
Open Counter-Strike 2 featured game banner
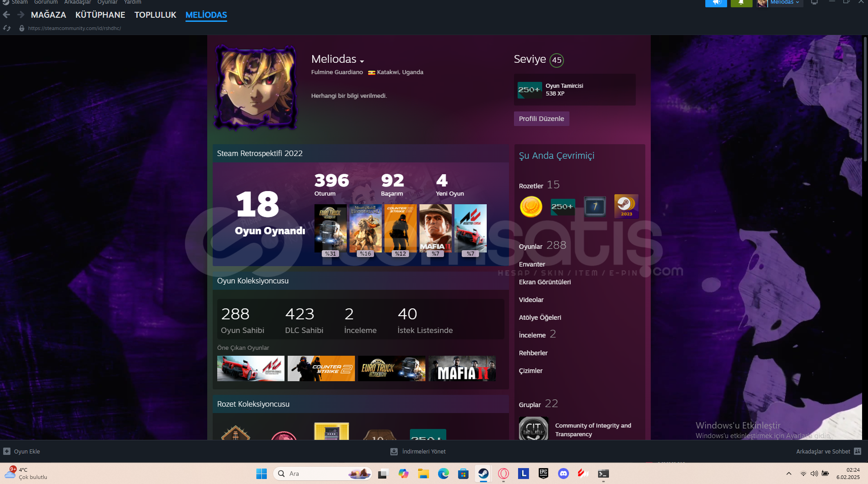(321, 368)
